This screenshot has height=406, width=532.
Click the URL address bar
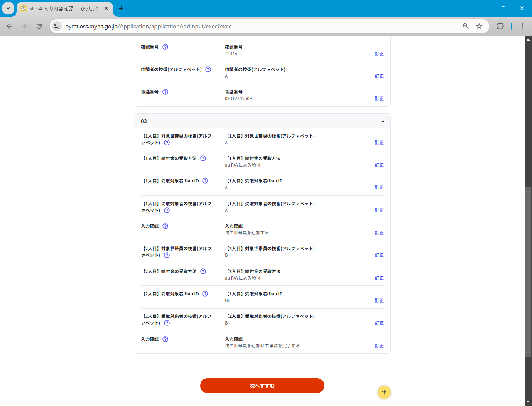point(257,26)
